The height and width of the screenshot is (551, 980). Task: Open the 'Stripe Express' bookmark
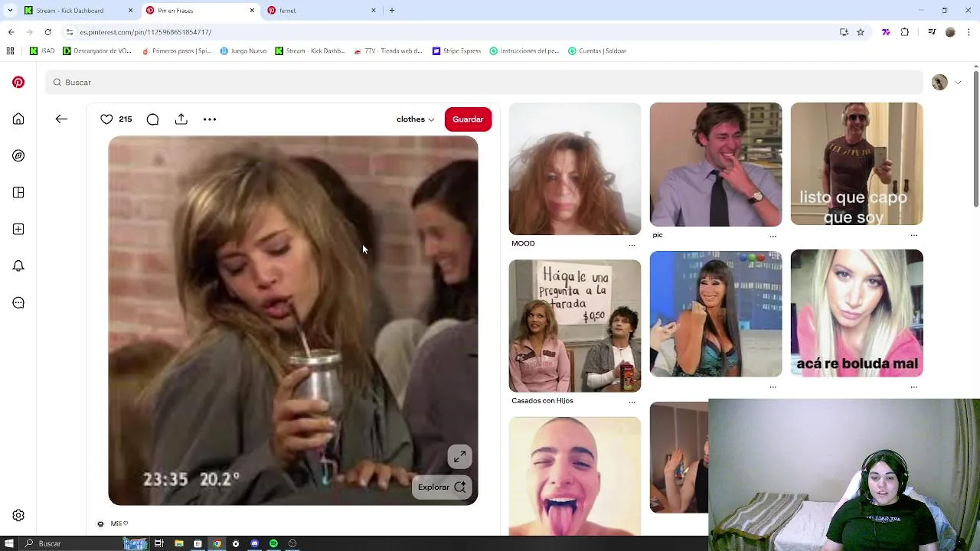456,51
